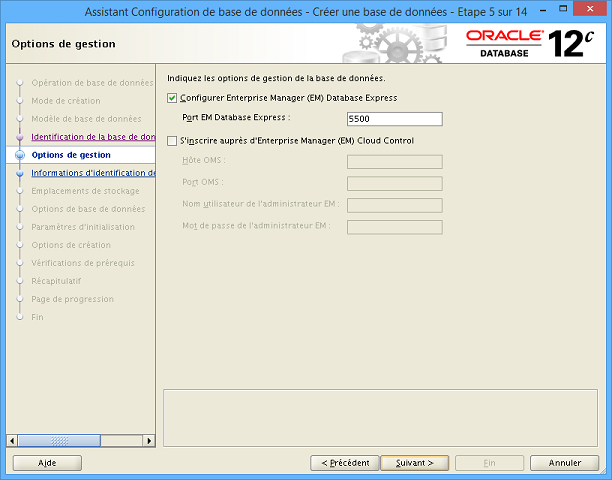Go back with Précédent button

(345, 463)
